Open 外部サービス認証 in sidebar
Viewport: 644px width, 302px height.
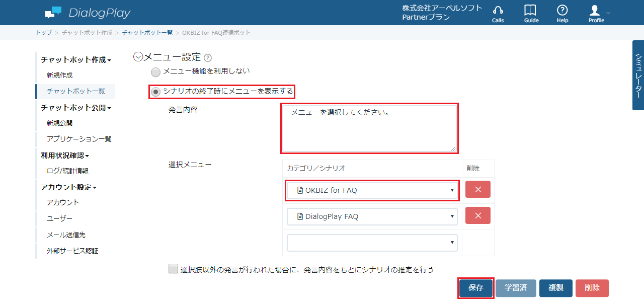pos(72,251)
